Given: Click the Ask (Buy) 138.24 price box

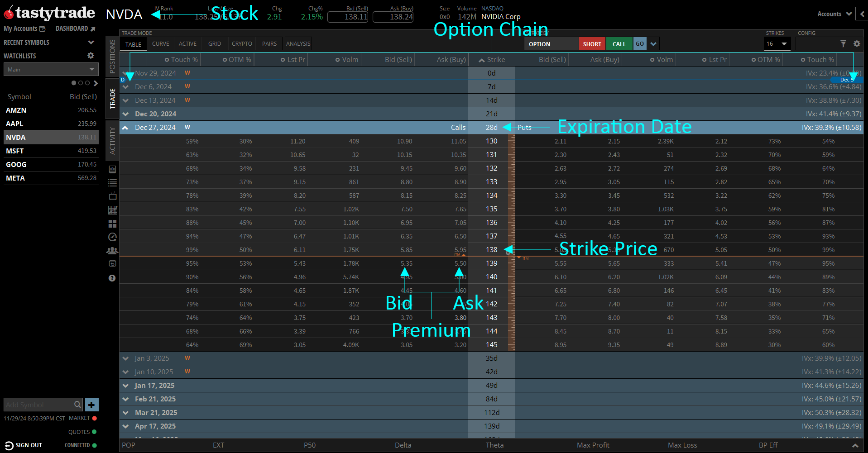Looking at the screenshot, I should 393,17.
